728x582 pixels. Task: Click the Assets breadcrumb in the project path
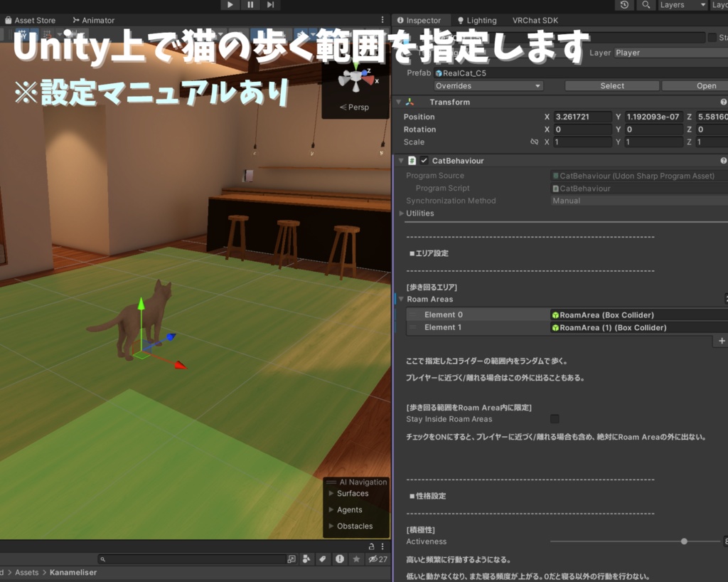(x=27, y=572)
